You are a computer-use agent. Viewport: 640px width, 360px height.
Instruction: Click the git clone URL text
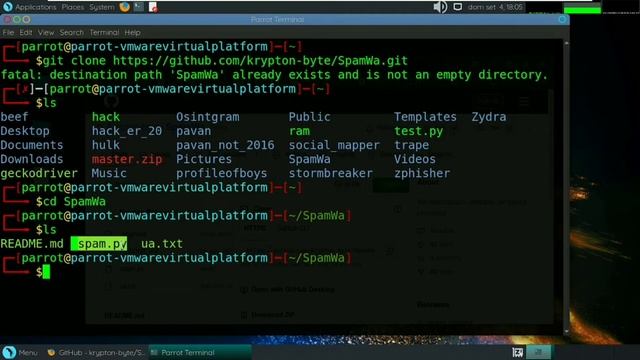tap(260, 61)
